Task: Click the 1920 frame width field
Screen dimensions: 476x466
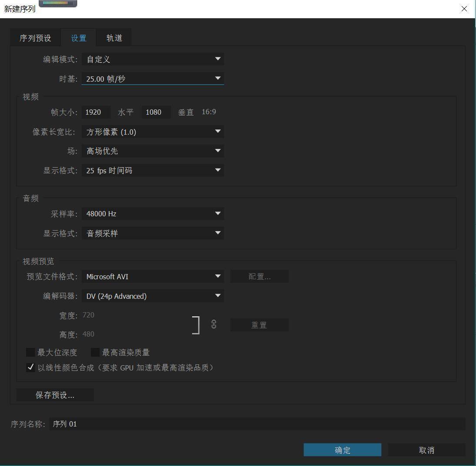Action: pos(96,112)
